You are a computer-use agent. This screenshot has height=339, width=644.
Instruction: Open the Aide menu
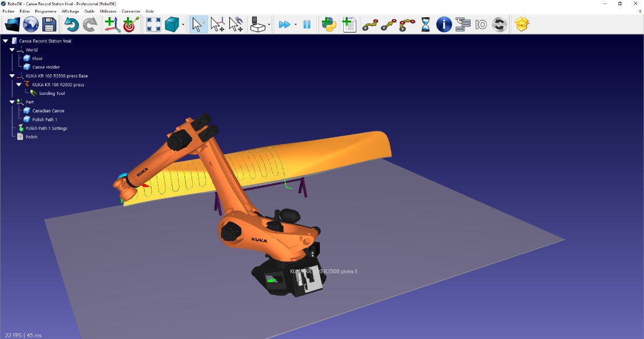click(149, 11)
